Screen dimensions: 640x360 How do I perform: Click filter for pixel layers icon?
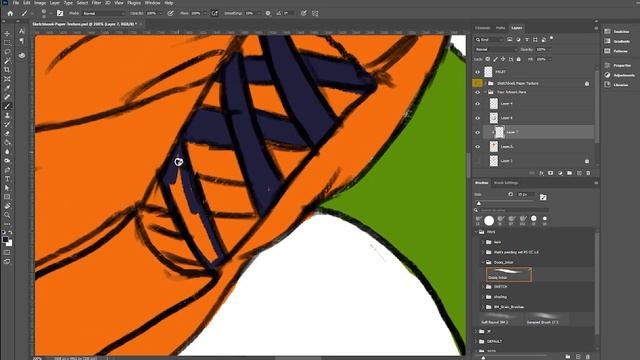(510, 40)
